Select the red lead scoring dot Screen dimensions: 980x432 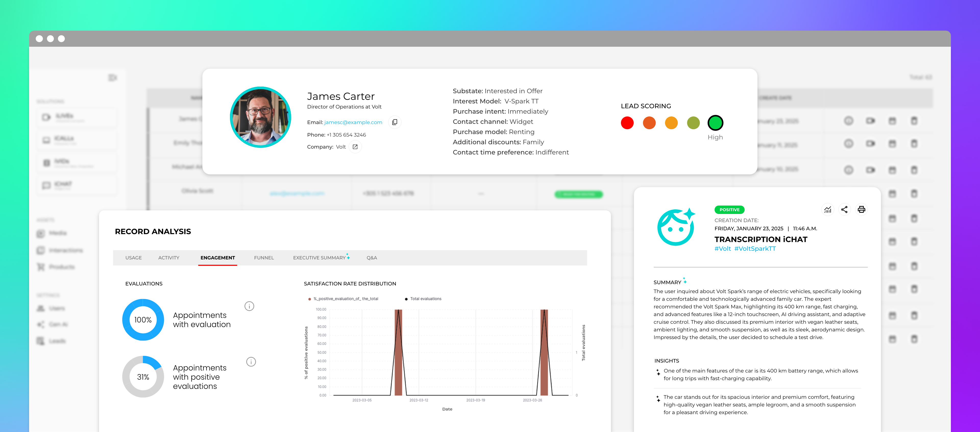[x=627, y=123]
